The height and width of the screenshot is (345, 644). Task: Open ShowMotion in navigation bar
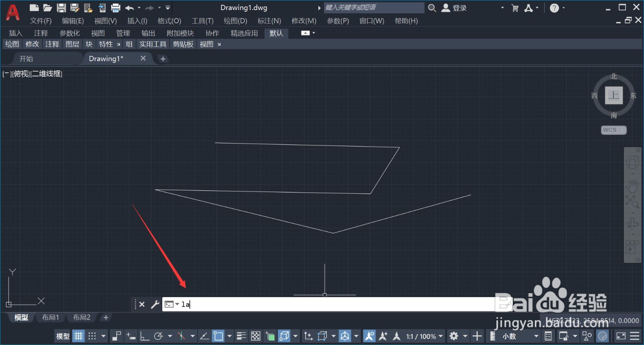[x=632, y=247]
